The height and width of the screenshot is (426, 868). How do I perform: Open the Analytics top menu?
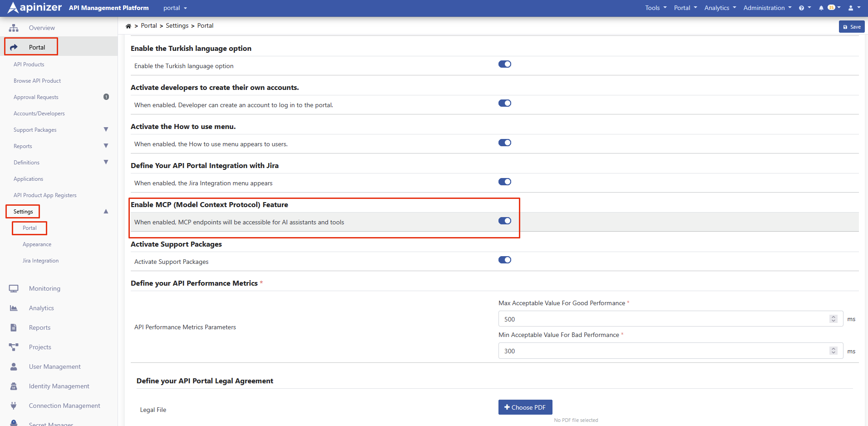coord(720,8)
